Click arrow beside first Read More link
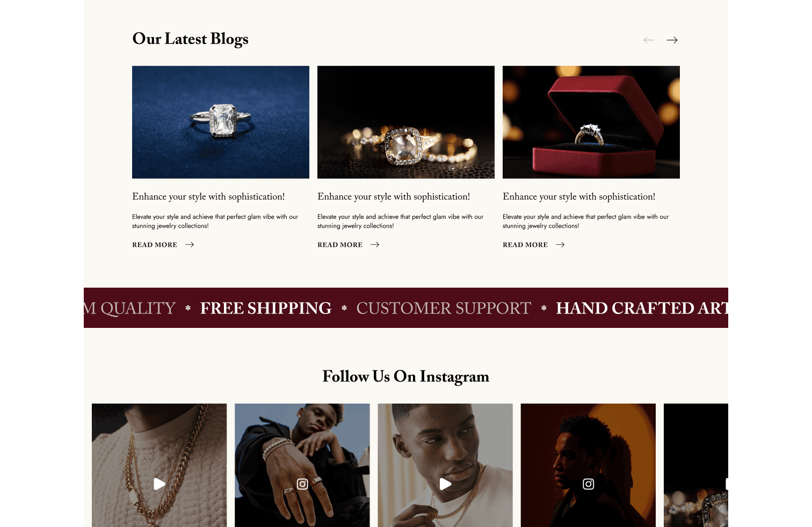The height and width of the screenshot is (527, 812). coord(190,245)
